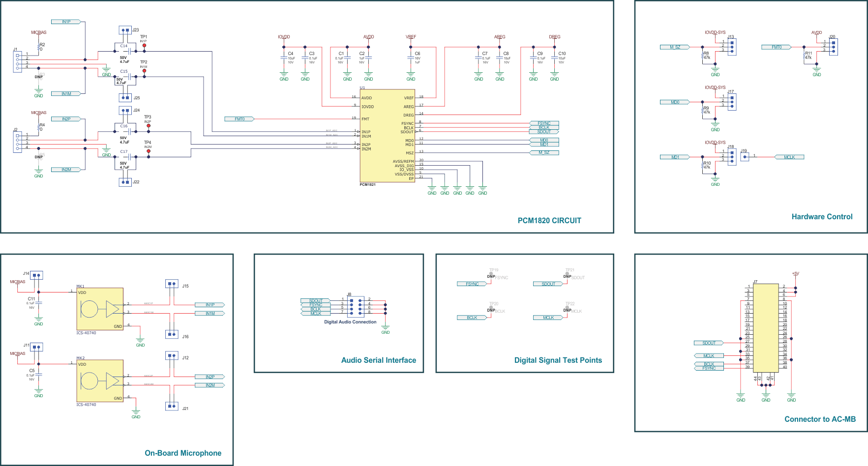868x466 pixels.
Task: Click the ICS-40740 microphone MK1 symbol
Action: (x=99, y=310)
